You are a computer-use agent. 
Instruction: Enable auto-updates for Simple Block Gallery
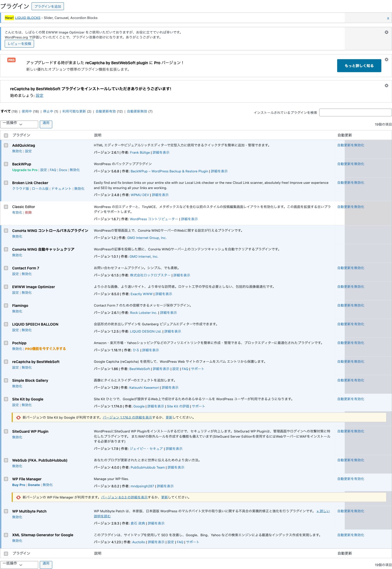click(351, 380)
